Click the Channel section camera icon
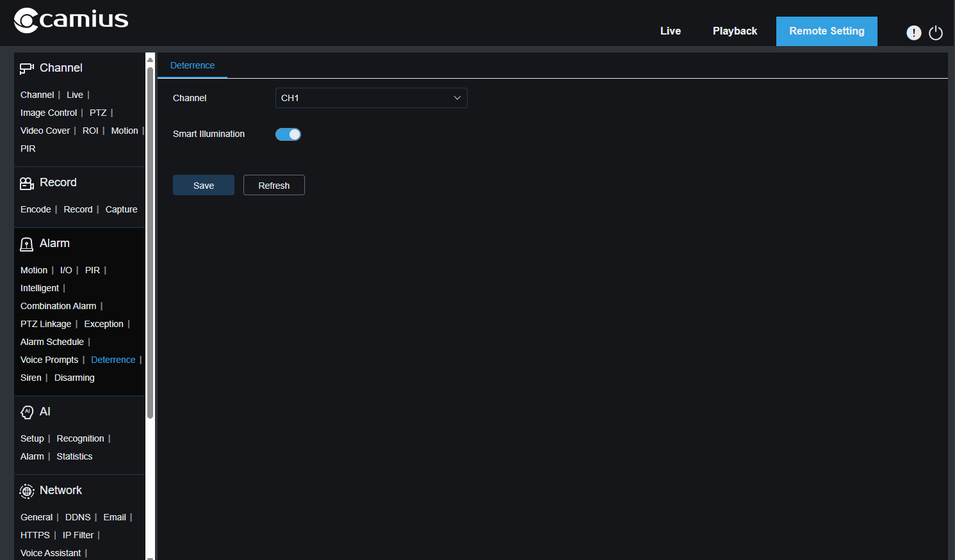The image size is (955, 560). pos(26,68)
